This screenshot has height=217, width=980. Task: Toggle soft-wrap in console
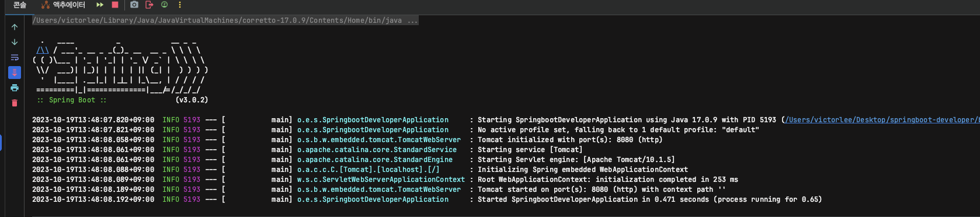(x=15, y=57)
